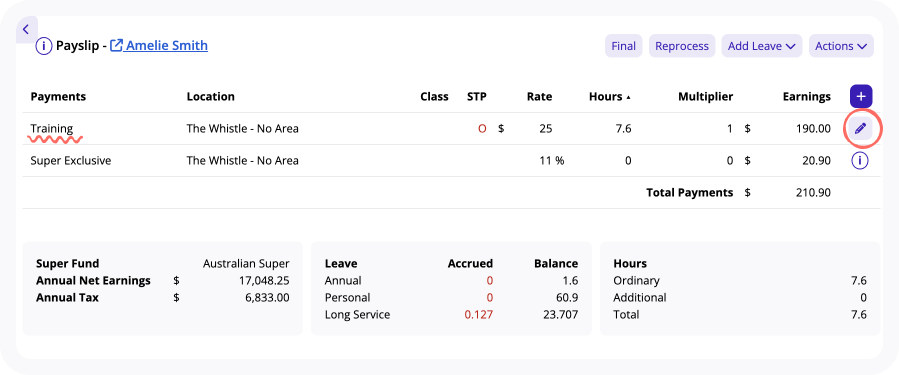Click the Final button
Viewport: 899px width, 375px height.
(623, 46)
